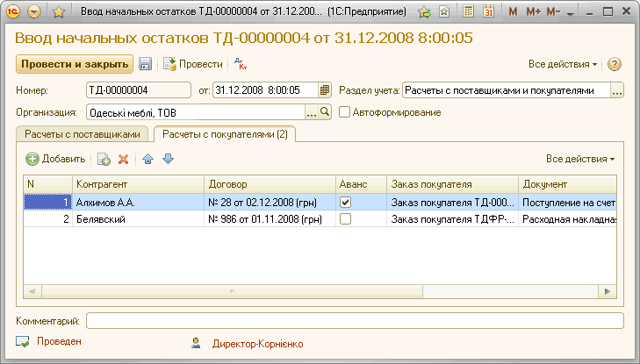640x364 pixels.
Task: Uncheck Аванс for Алхимов А.А. row
Action: [346, 202]
